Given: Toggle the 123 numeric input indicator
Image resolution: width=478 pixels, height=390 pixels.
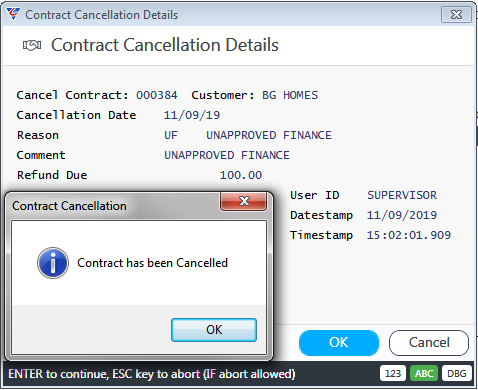Looking at the screenshot, I should tap(393, 373).
